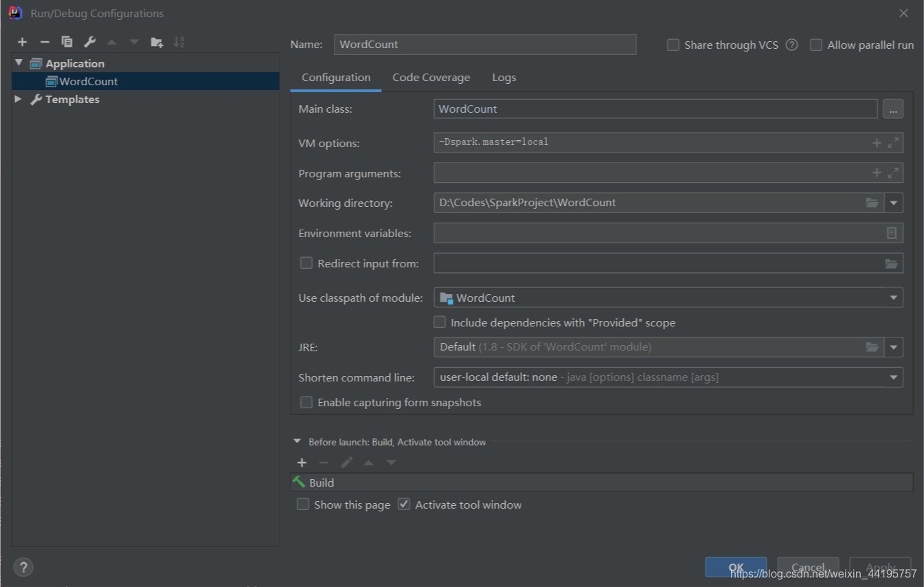The height and width of the screenshot is (587, 924).
Task: Expand the Program arguments editor
Action: click(893, 173)
